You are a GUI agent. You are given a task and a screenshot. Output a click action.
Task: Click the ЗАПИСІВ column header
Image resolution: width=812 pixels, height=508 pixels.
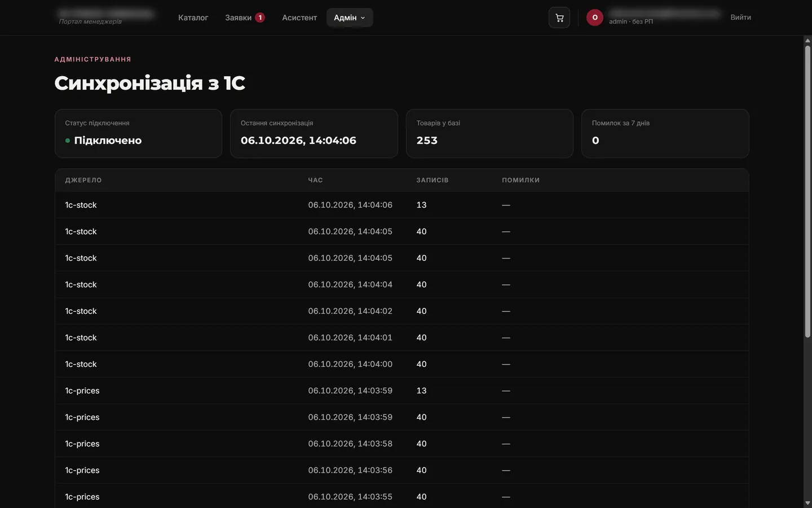click(433, 180)
